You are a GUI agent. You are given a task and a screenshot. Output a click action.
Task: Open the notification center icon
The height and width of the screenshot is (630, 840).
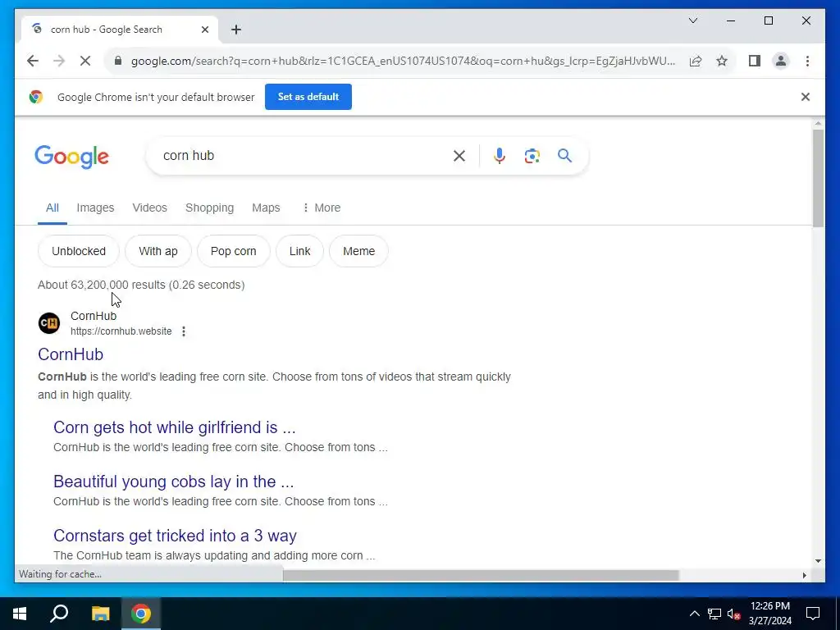[x=813, y=614]
